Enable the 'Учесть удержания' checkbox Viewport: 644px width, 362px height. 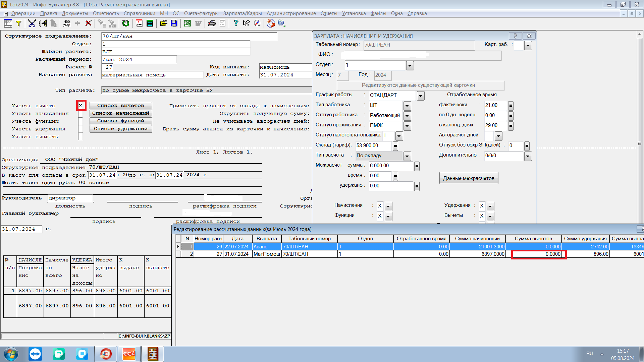(x=80, y=129)
